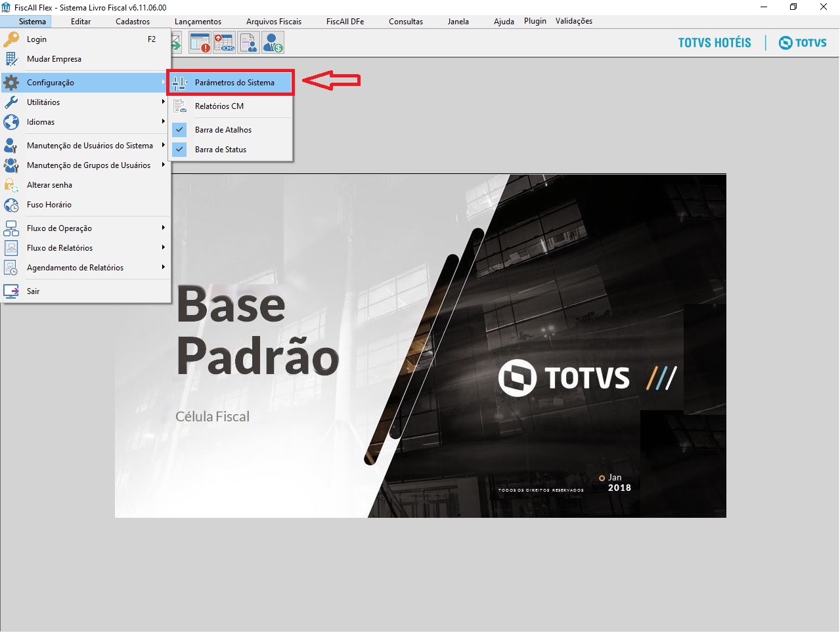The width and height of the screenshot is (840, 632).
Task: Click the Relatórios CM document icon
Action: tap(180, 106)
